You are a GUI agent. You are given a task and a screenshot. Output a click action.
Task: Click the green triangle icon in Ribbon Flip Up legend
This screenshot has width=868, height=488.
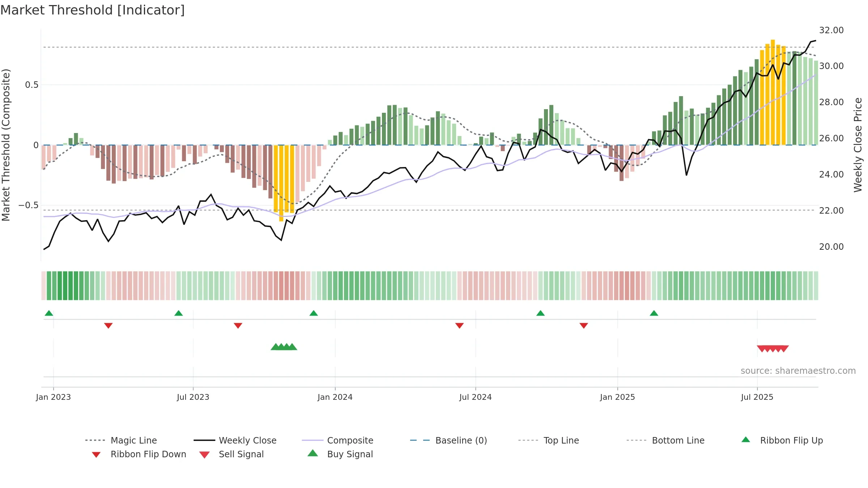(x=746, y=440)
